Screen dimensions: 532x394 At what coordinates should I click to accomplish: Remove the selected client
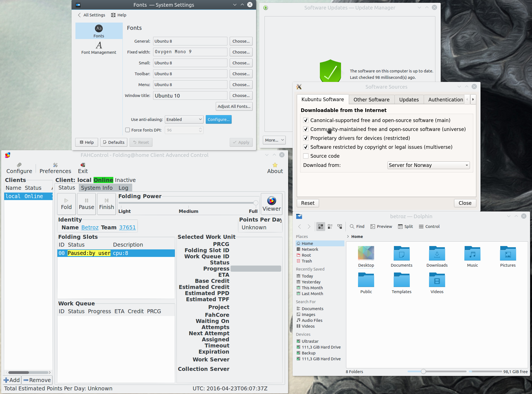(37, 380)
